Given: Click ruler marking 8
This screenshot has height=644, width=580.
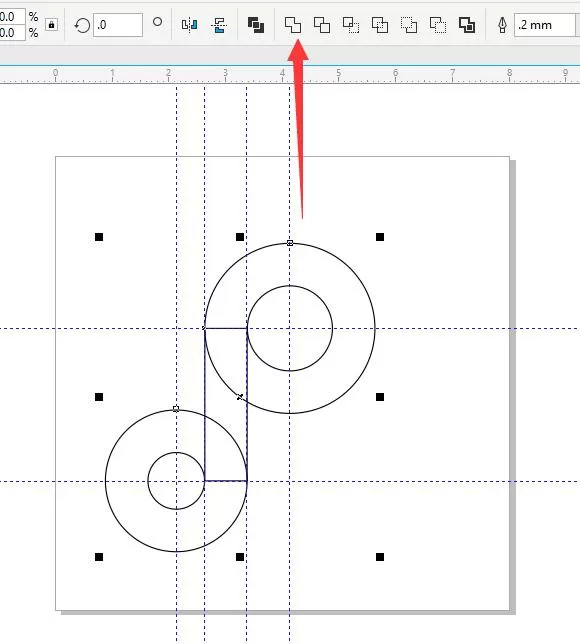Looking at the screenshot, I should pos(509,73).
